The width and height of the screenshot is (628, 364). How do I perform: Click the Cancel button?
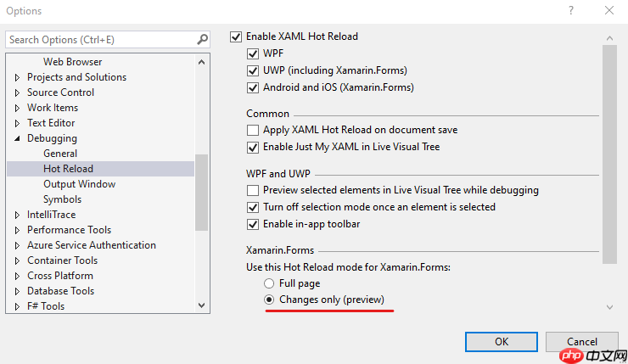[x=581, y=341]
